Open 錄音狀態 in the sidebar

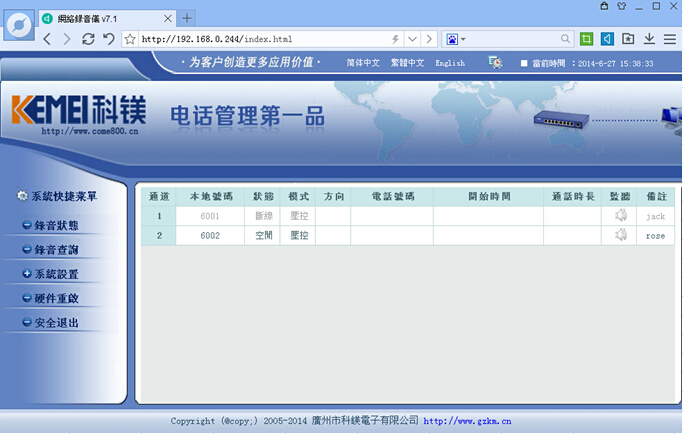[56, 225]
